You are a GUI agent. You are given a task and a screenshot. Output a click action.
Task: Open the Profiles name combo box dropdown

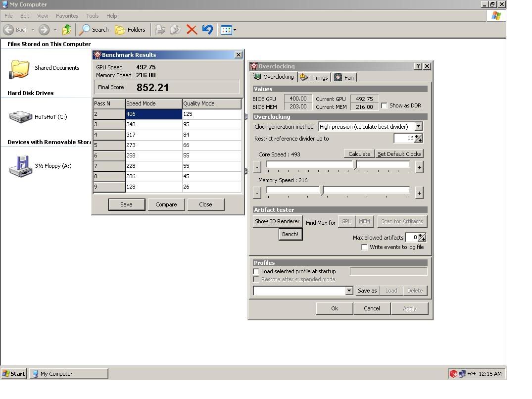tap(349, 291)
